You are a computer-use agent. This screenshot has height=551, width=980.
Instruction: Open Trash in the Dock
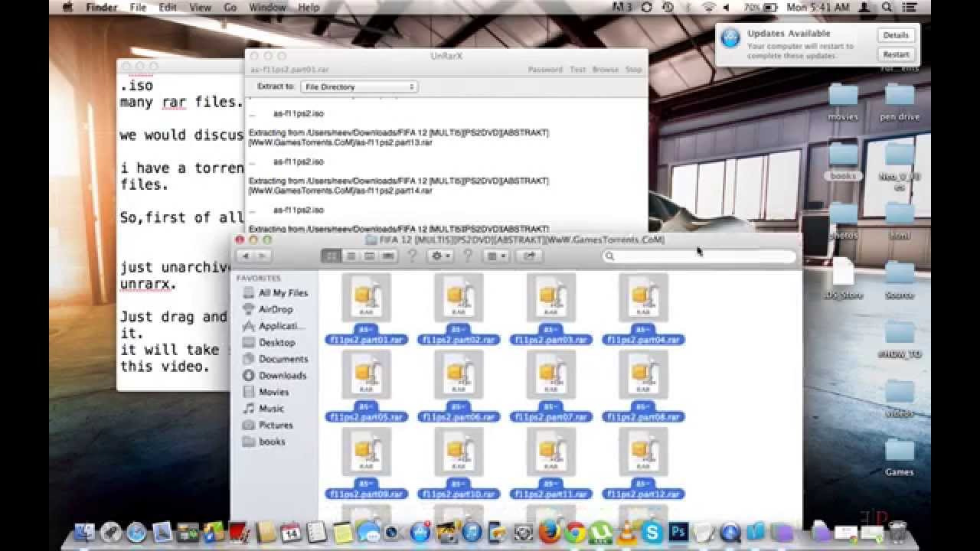897,532
